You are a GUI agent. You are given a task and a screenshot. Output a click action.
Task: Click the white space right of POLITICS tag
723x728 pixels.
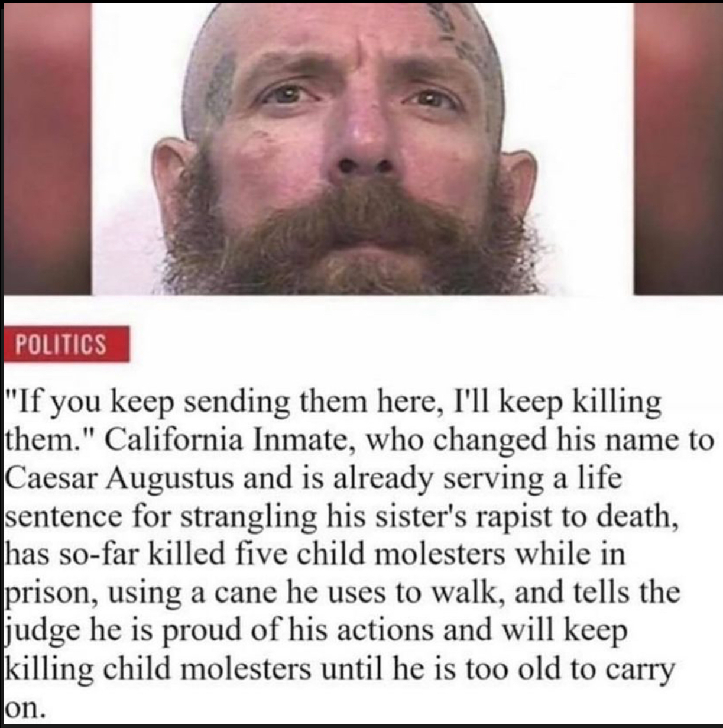(414, 344)
